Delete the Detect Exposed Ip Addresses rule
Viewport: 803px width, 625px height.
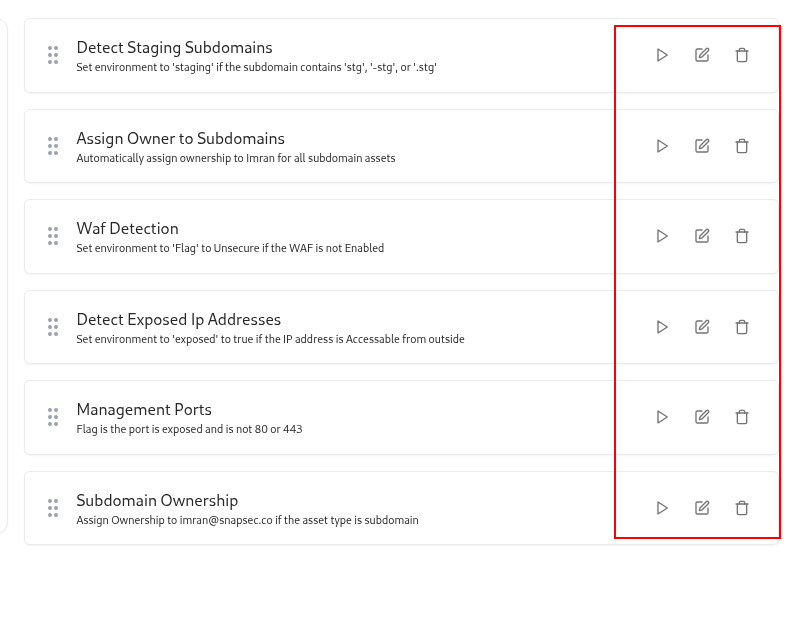(741, 327)
